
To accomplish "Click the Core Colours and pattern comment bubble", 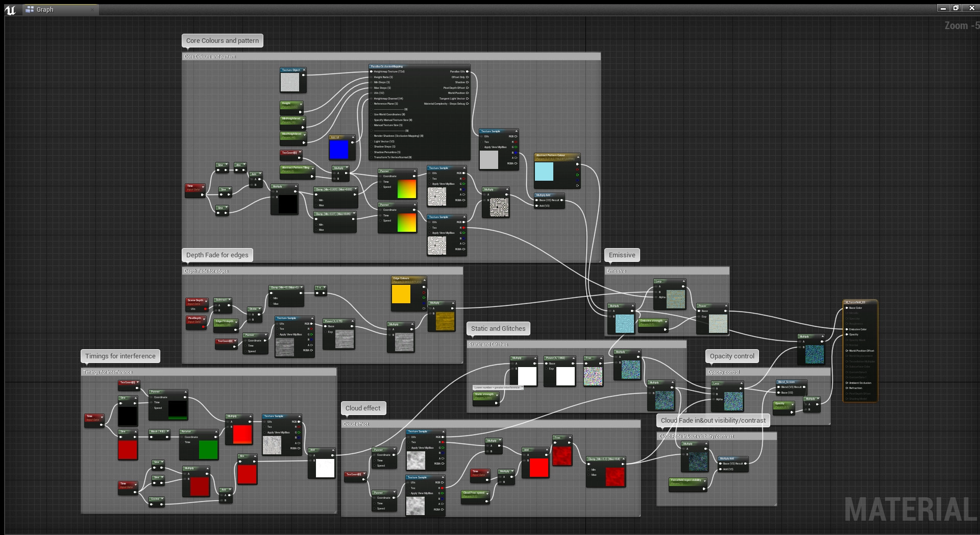I will [x=222, y=41].
